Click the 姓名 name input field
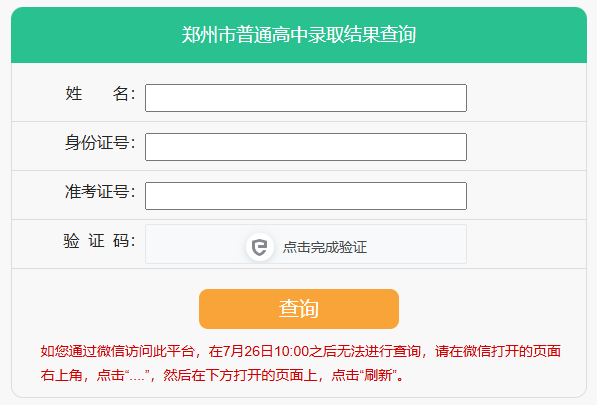The height and width of the screenshot is (405, 597). pos(306,98)
